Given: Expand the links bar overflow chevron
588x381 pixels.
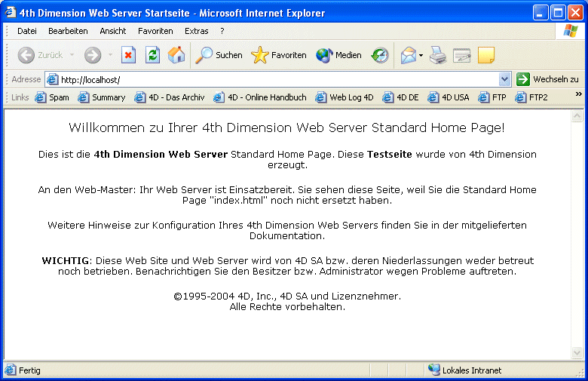Looking at the screenshot, I should [x=579, y=94].
